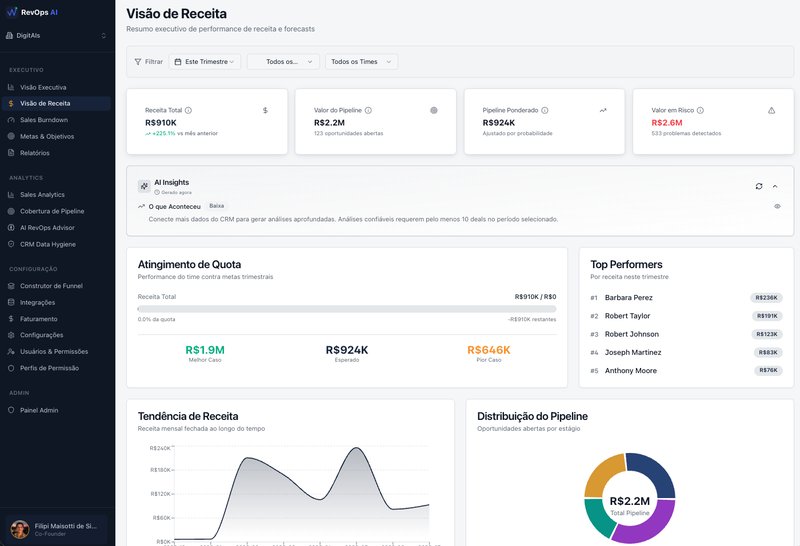Click the Baixa confidence badge

(x=217, y=206)
